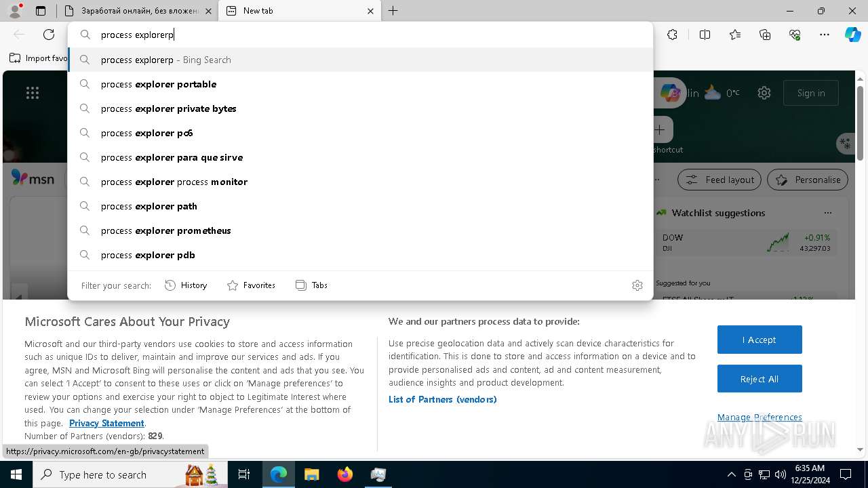This screenshot has width=868, height=488.
Task: Open Manage Preferences link
Action: (759, 417)
